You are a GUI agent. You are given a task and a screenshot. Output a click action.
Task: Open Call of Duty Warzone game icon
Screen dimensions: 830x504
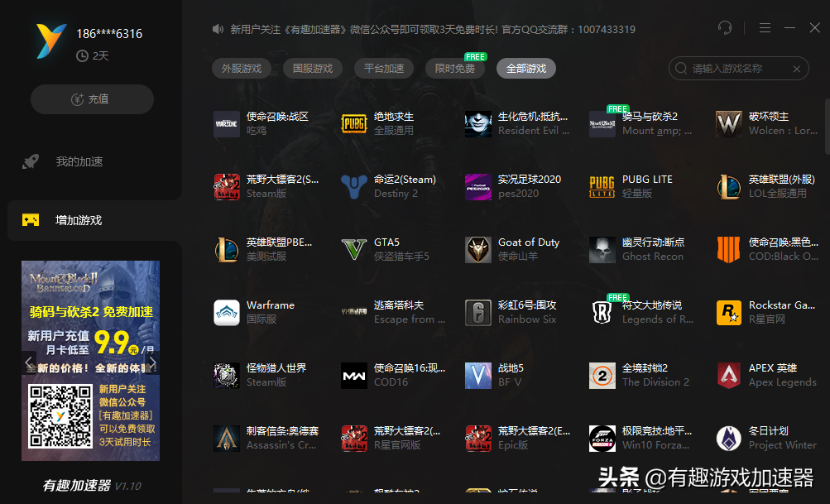227,124
